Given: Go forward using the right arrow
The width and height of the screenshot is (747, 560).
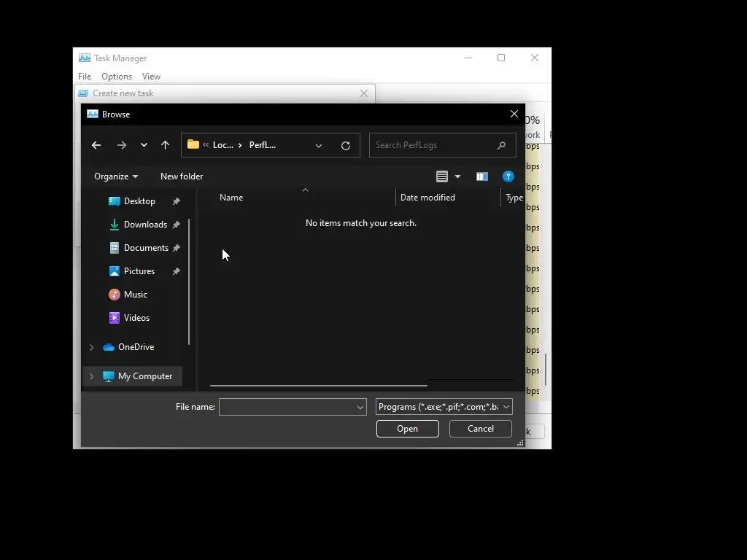Looking at the screenshot, I should click(x=122, y=145).
